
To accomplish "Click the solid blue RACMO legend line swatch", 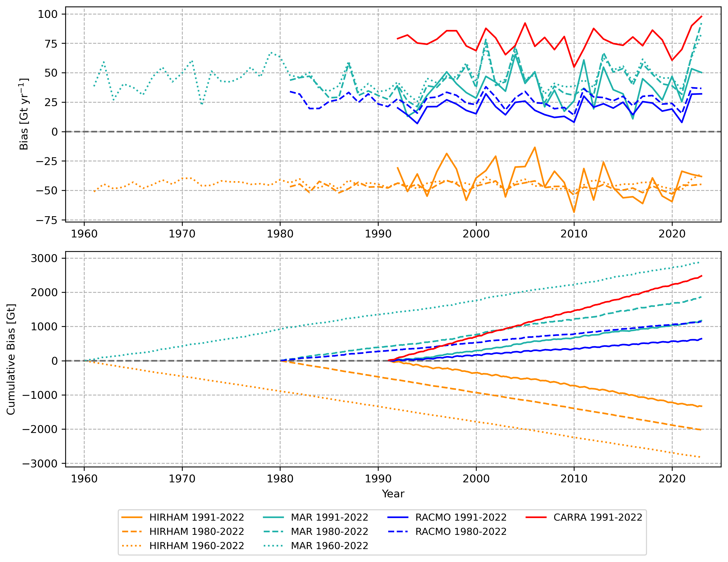I will 398,517.
